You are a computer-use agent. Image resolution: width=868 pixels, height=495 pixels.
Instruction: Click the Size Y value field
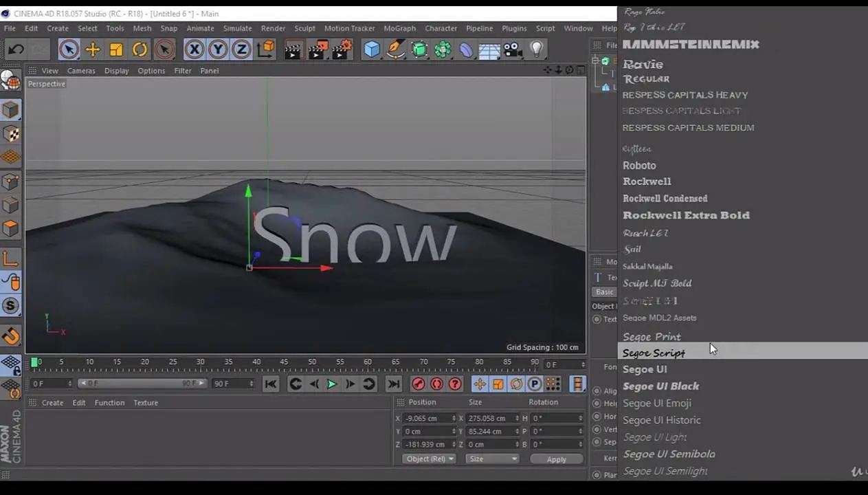point(493,431)
